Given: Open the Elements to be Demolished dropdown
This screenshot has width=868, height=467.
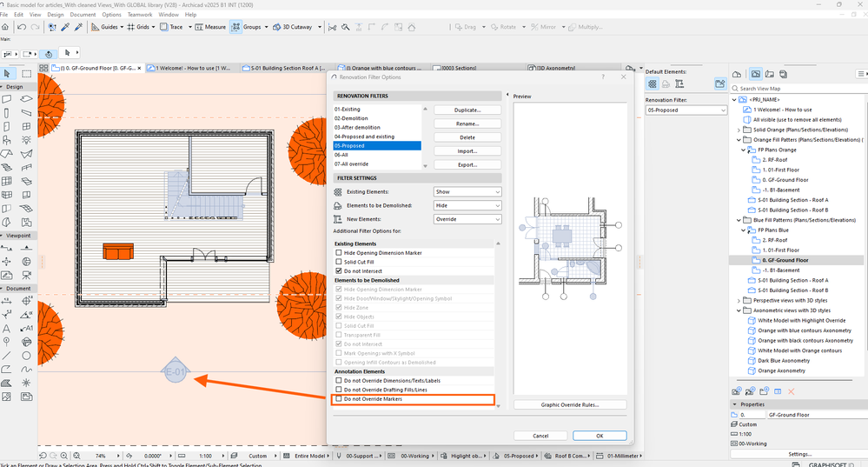Looking at the screenshot, I should click(x=467, y=205).
